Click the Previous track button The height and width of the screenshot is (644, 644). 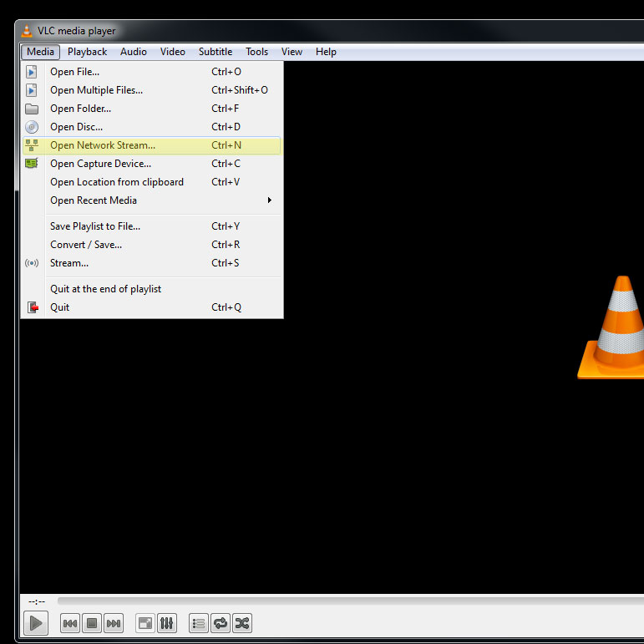point(71,623)
